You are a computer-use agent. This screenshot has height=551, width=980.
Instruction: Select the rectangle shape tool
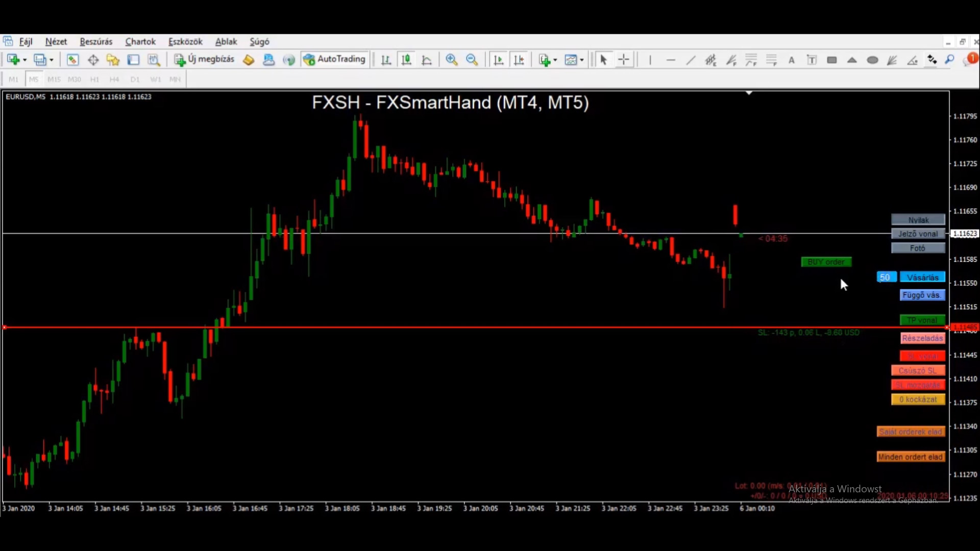click(x=832, y=60)
